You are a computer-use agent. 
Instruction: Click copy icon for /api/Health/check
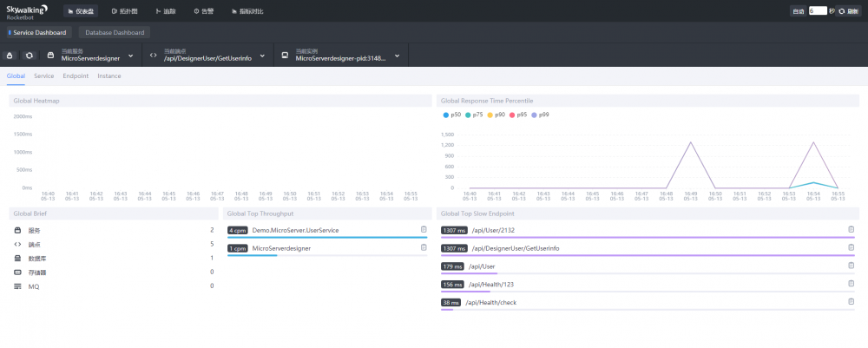tap(852, 301)
